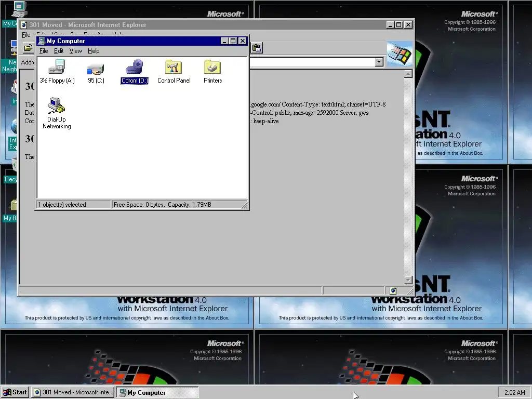The height and width of the screenshot is (399, 532).
Task: Maximize the Internet Explorer window
Action: (x=399, y=25)
